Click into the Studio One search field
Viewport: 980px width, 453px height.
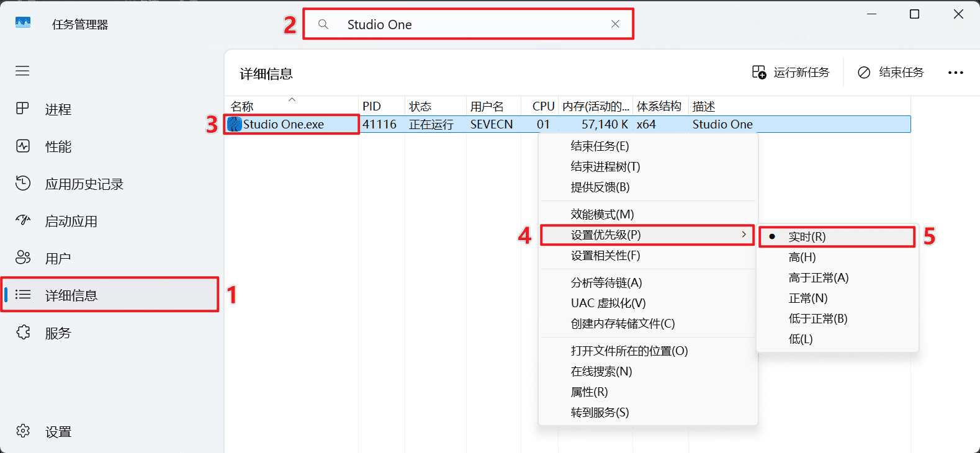[469, 24]
